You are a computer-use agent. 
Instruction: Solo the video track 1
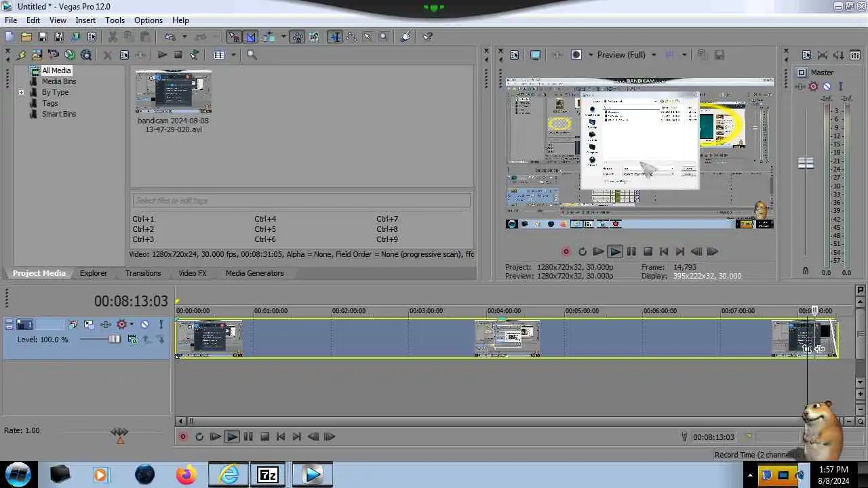pyautogui.click(x=161, y=324)
